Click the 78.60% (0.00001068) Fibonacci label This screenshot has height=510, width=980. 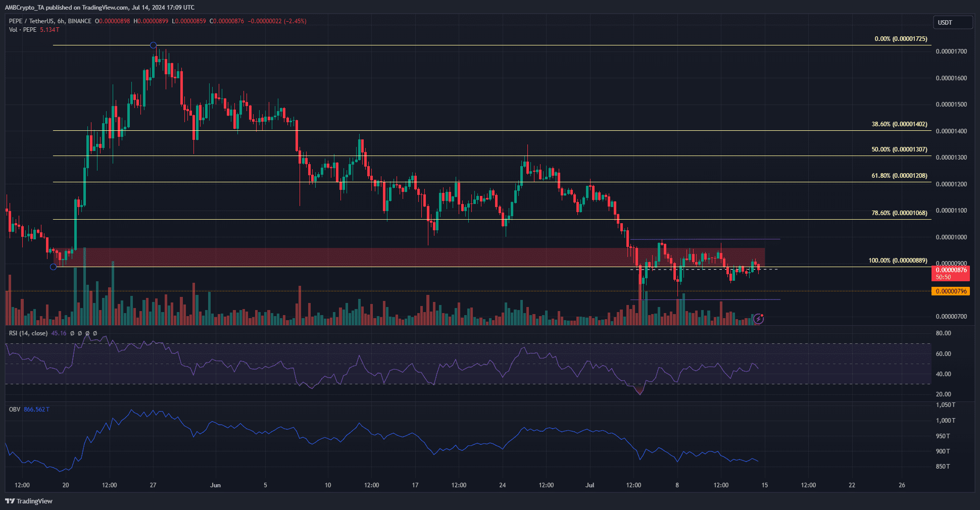(899, 213)
